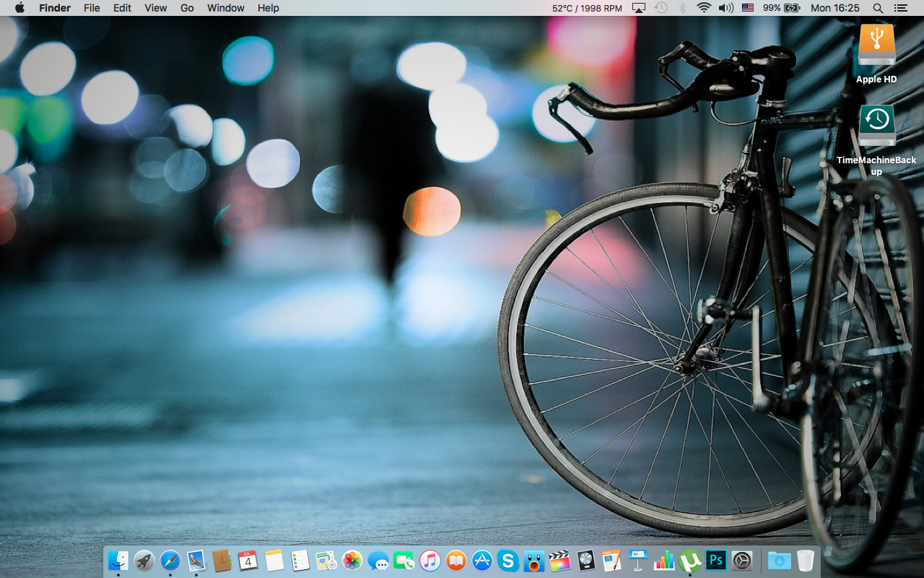Image resolution: width=924 pixels, height=578 pixels.
Task: Open Keynote podium icon in Dock
Action: (x=637, y=560)
